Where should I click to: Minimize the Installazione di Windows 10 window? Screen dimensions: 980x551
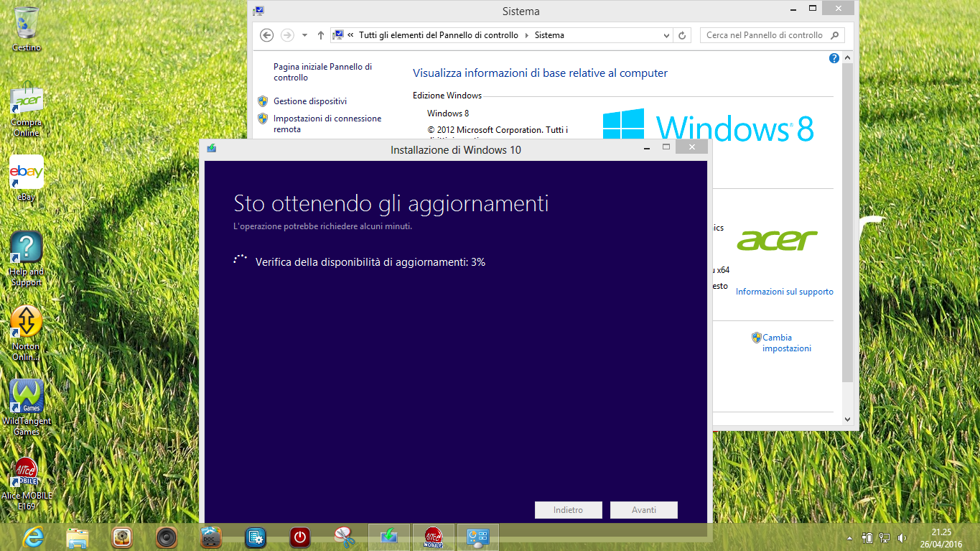pyautogui.click(x=647, y=148)
